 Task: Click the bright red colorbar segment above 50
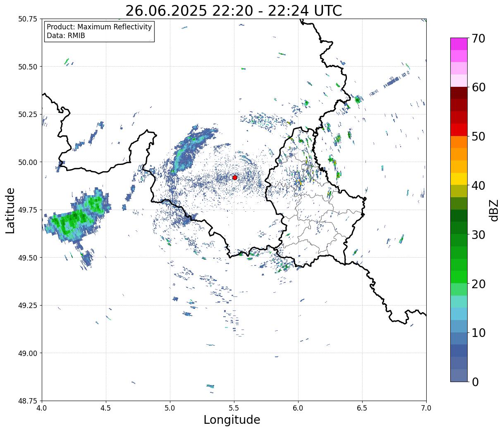pos(459,130)
